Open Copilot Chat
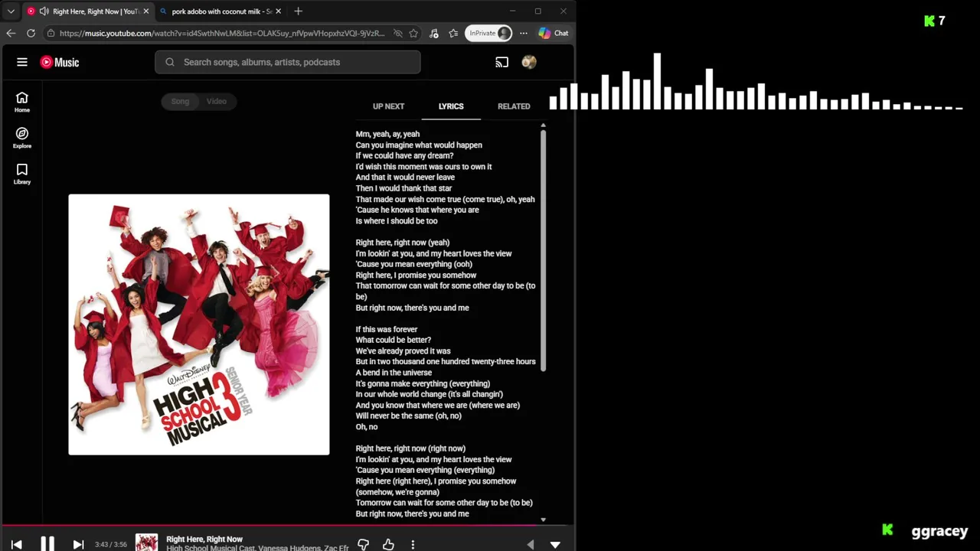Image resolution: width=980 pixels, height=551 pixels. pos(554,33)
